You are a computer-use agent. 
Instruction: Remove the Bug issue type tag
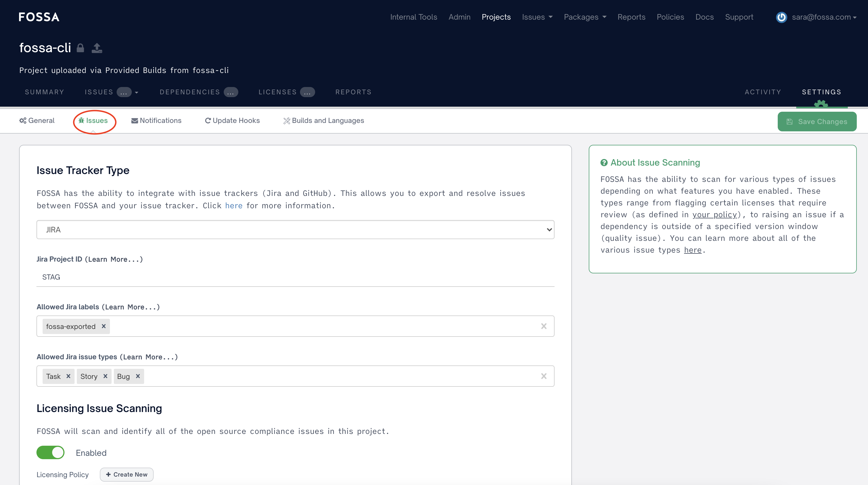point(138,376)
